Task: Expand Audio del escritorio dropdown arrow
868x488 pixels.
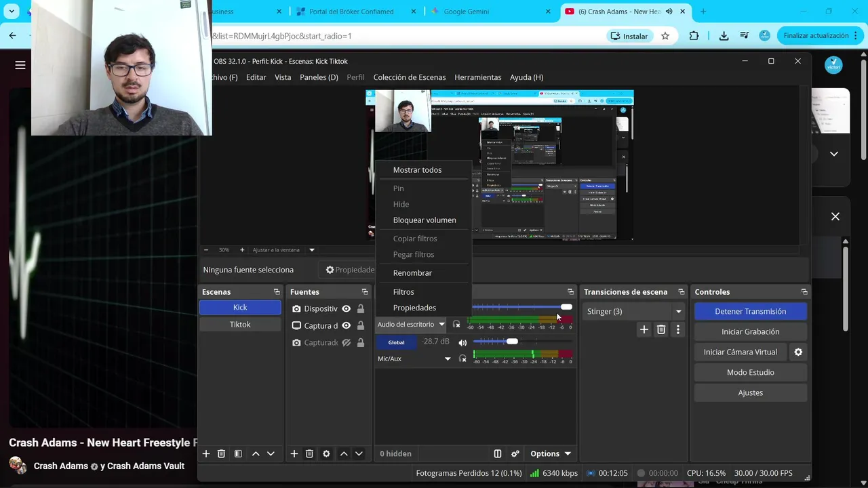Action: click(441, 324)
